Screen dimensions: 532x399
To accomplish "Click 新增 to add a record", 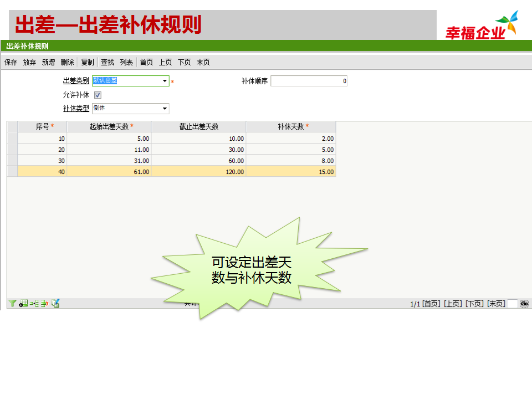I will 48,62.
